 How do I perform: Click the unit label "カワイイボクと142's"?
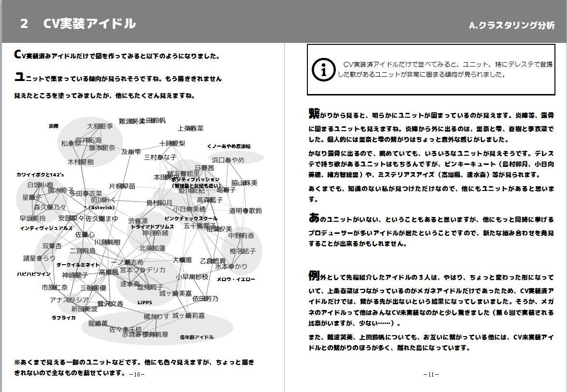[40, 175]
